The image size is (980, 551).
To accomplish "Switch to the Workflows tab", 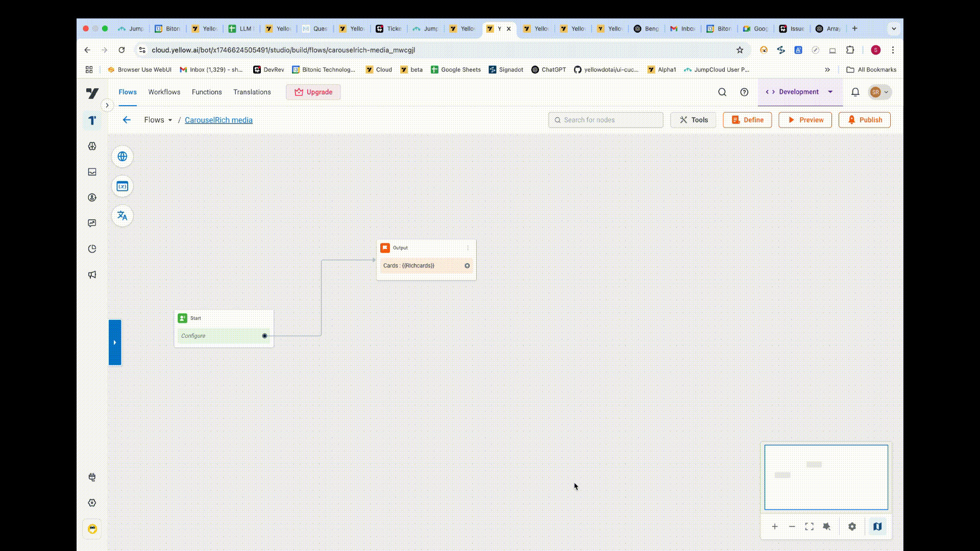I will (164, 92).
